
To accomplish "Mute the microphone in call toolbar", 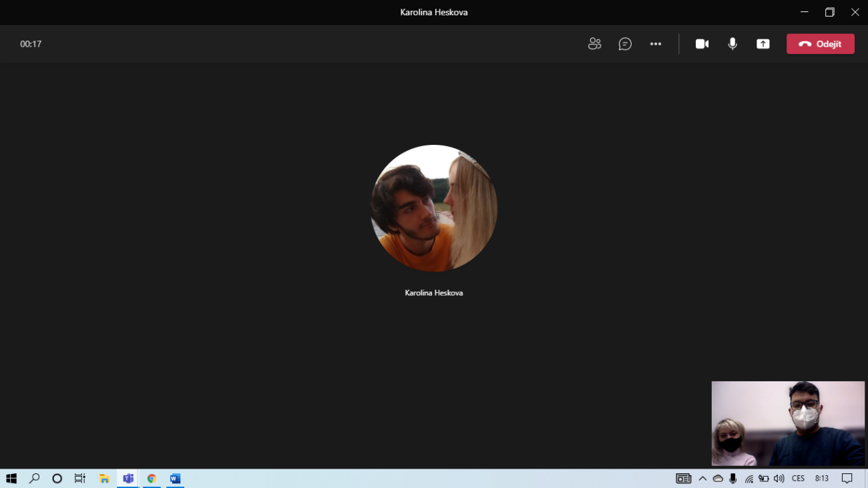I will 732,44.
